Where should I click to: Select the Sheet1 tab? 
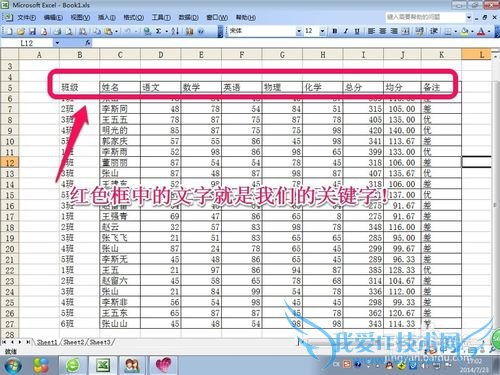click(x=47, y=342)
